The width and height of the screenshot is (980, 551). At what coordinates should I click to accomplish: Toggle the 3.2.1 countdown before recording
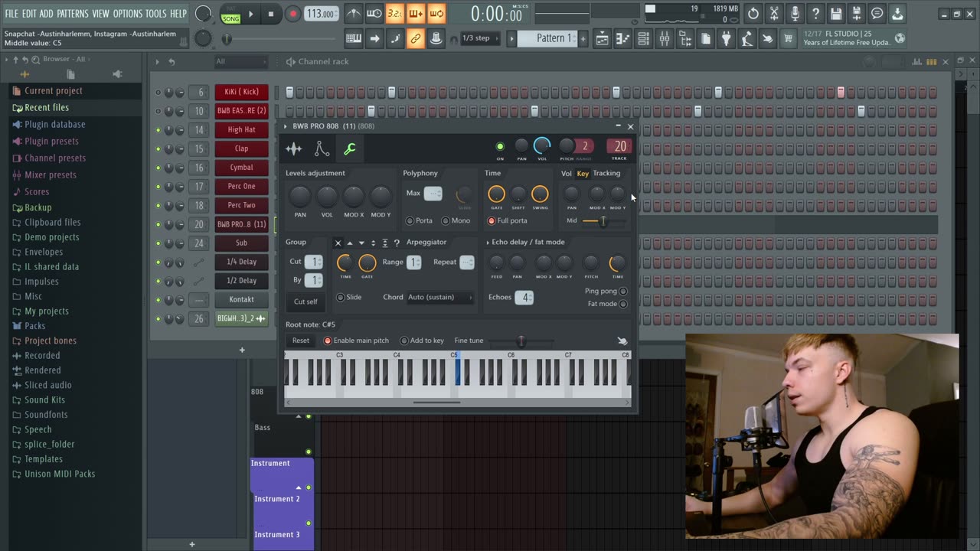pos(395,14)
